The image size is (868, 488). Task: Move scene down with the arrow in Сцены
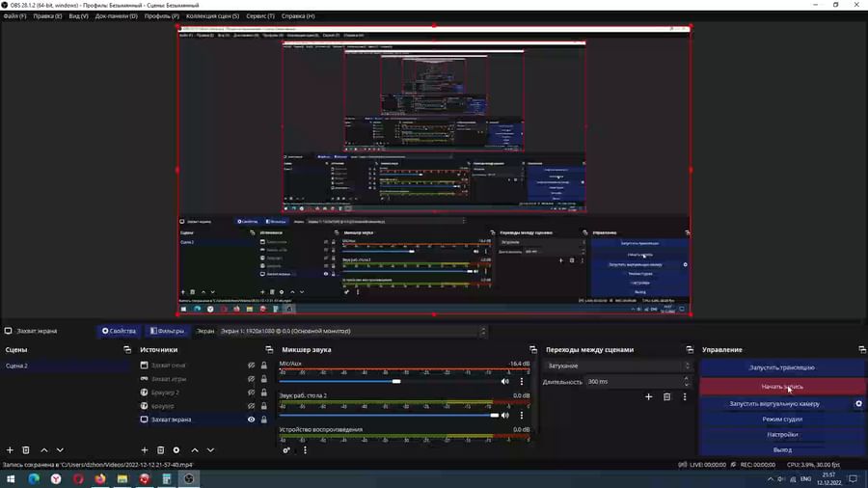(60, 449)
